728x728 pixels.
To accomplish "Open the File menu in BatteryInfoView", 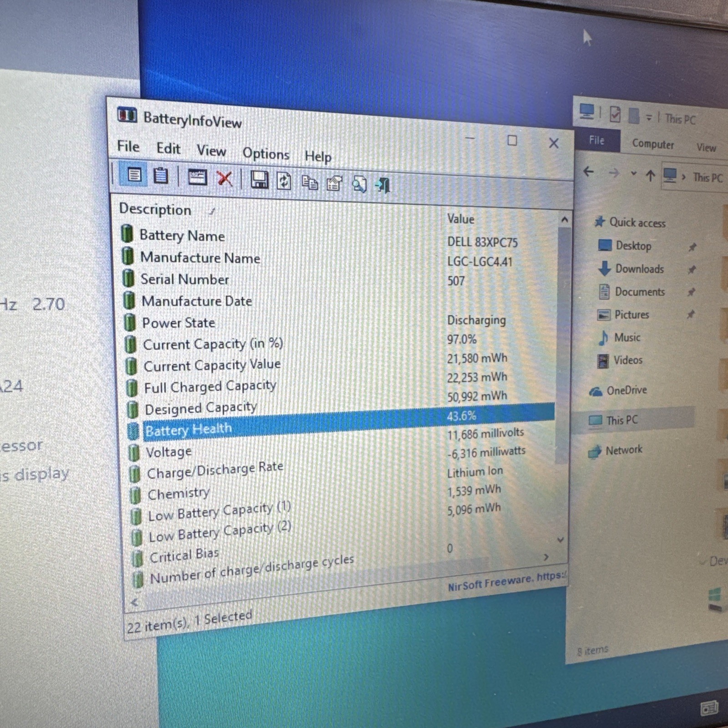I will [x=128, y=147].
